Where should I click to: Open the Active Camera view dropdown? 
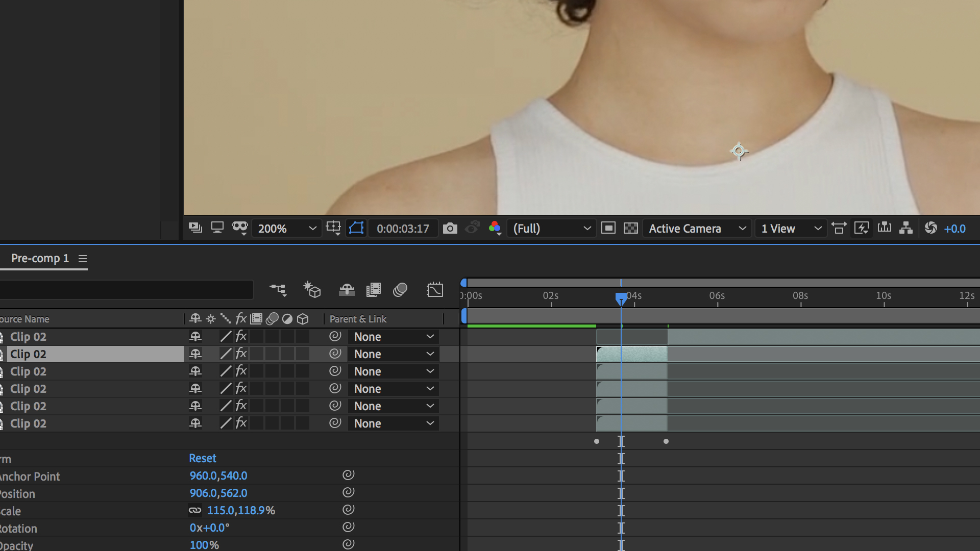[697, 229]
